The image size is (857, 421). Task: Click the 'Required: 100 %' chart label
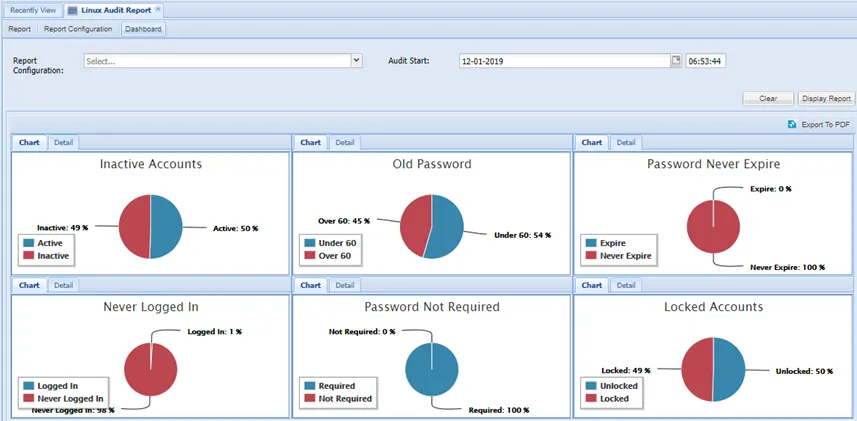click(499, 410)
